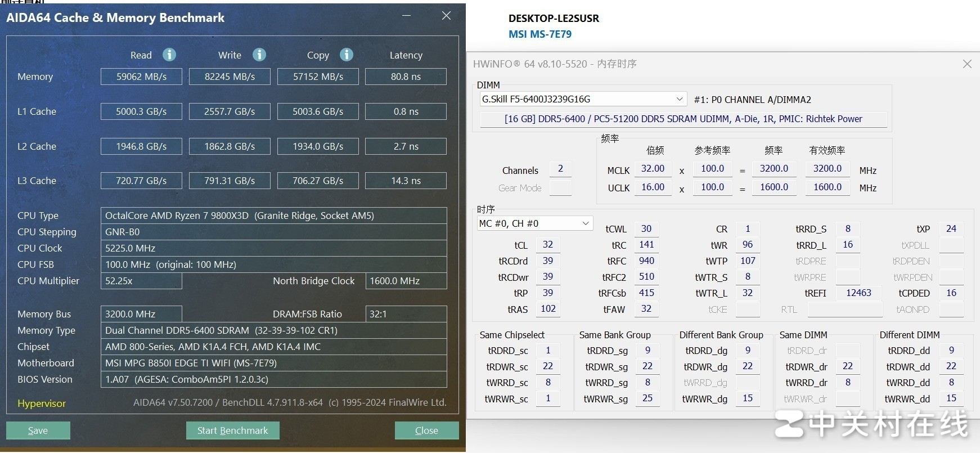
Task: Click the Read info icon
Action: click(x=169, y=55)
